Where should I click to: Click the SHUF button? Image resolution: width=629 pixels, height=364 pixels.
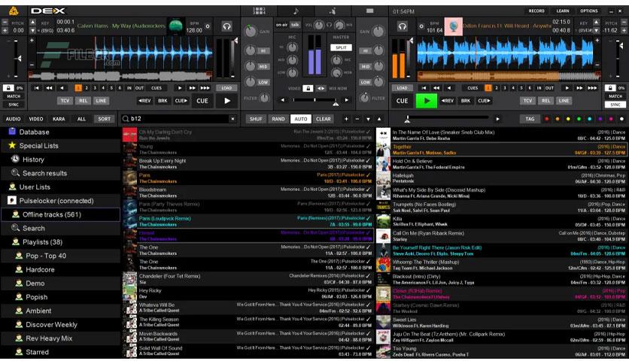[256, 119]
